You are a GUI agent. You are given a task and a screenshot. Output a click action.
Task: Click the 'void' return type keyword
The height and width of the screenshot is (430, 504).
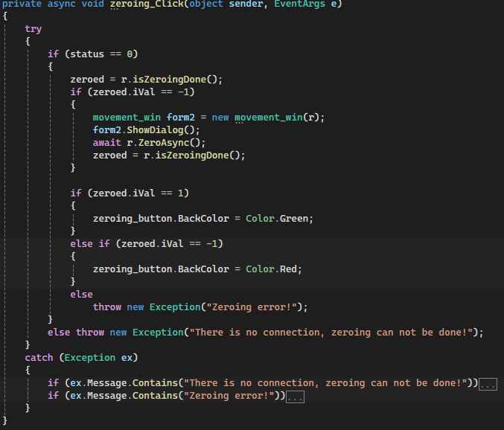[92, 4]
